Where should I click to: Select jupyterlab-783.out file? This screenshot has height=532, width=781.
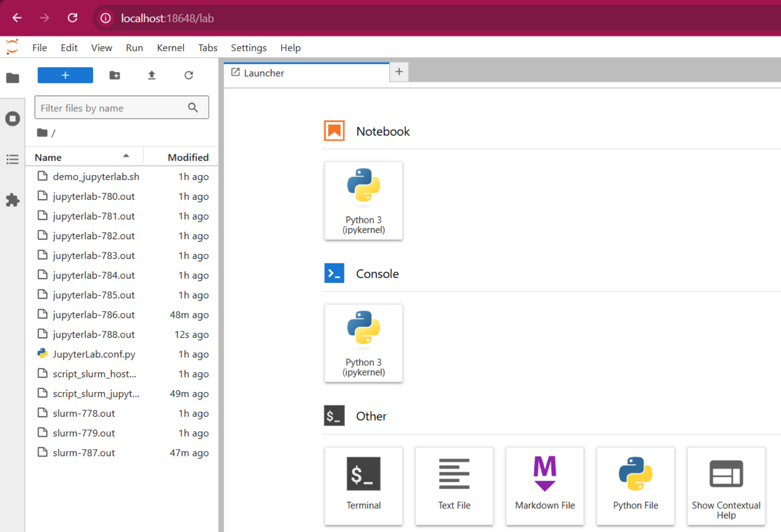pos(122,255)
